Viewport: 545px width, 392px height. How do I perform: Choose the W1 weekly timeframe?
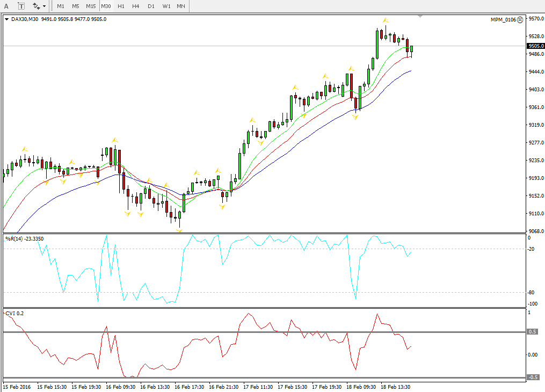coord(166,6)
